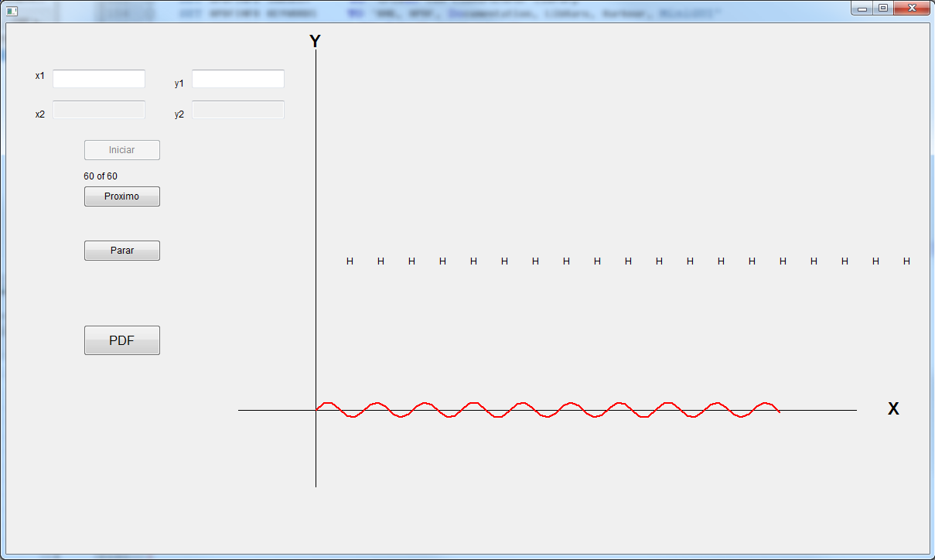Select the y2 field
The height and width of the screenshot is (560, 935).
click(237, 109)
